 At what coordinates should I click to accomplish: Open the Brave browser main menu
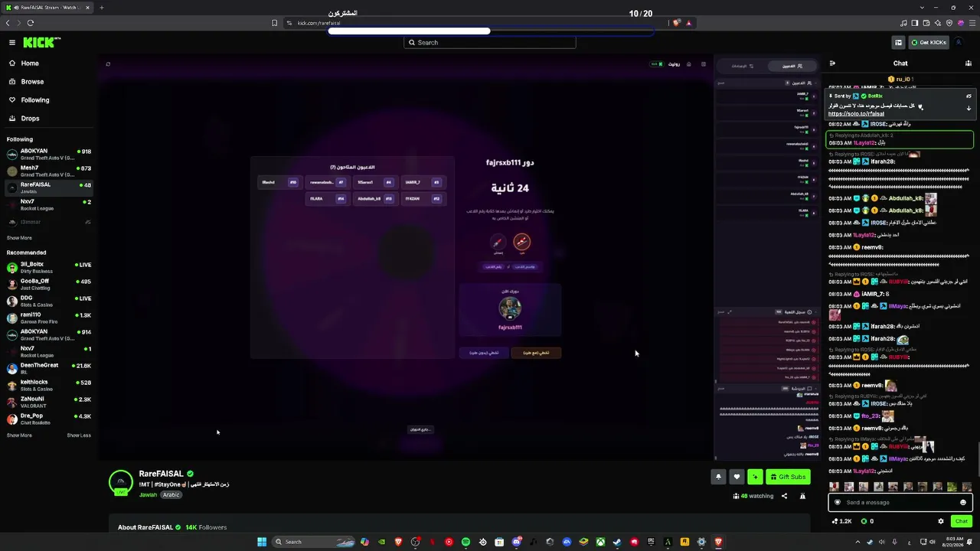(971, 23)
